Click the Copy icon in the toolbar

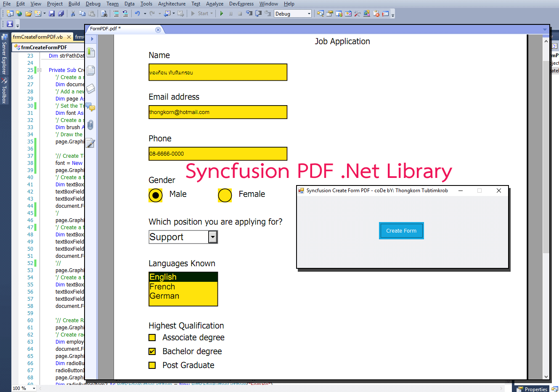pyautogui.click(x=82, y=13)
